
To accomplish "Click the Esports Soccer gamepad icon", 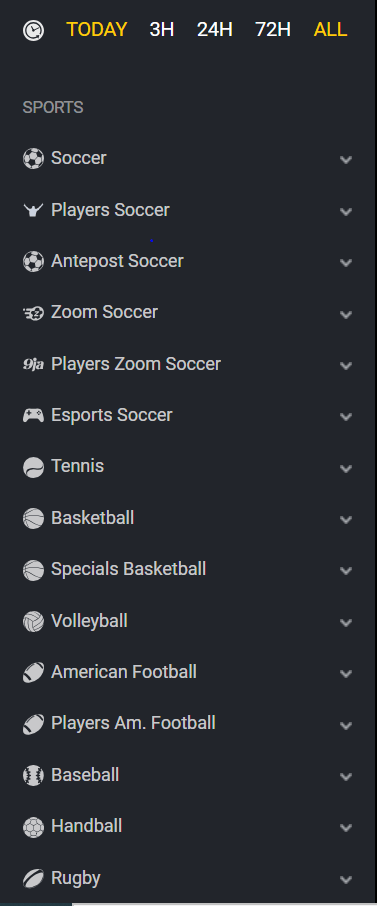I will point(33,415).
